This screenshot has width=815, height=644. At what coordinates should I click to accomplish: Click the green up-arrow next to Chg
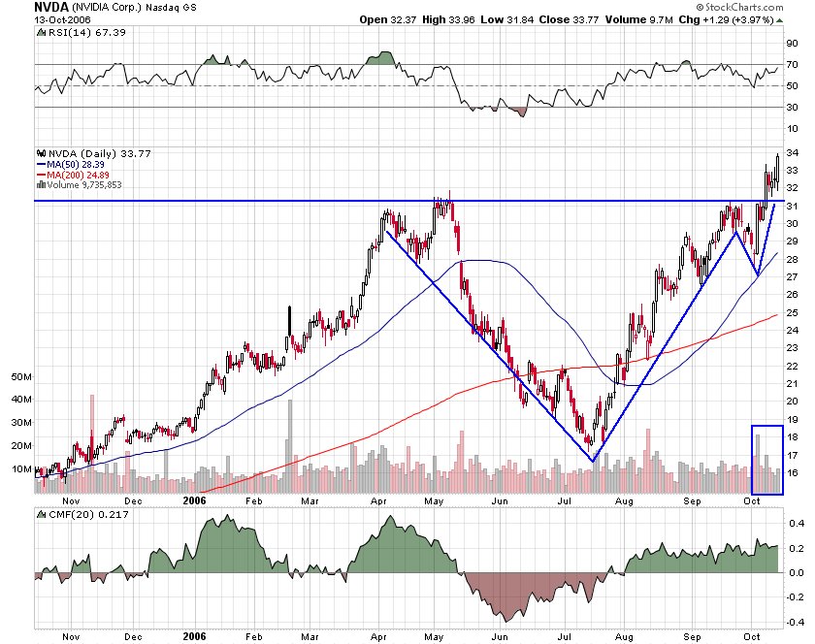point(780,20)
